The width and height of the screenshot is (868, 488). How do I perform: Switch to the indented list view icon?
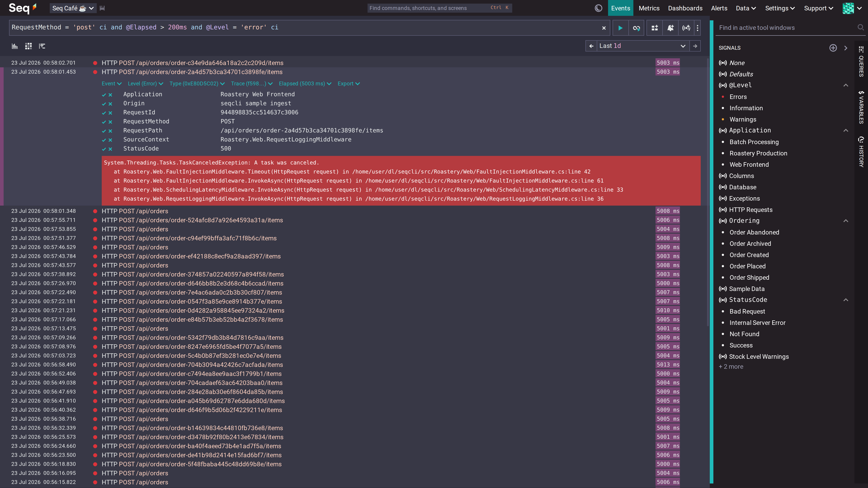click(x=42, y=46)
